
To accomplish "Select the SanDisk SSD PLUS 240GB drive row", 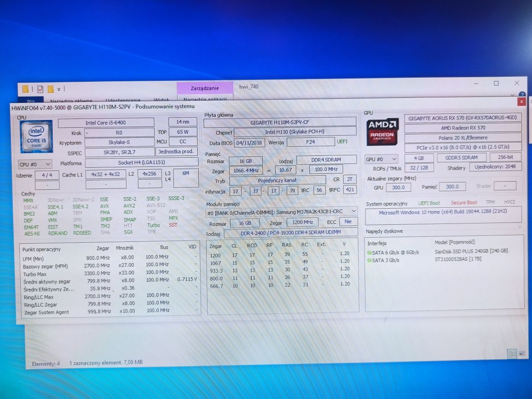I will click(438, 251).
